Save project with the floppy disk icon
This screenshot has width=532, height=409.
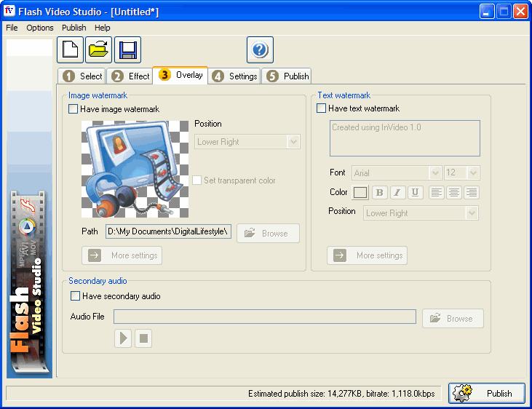[x=127, y=50]
